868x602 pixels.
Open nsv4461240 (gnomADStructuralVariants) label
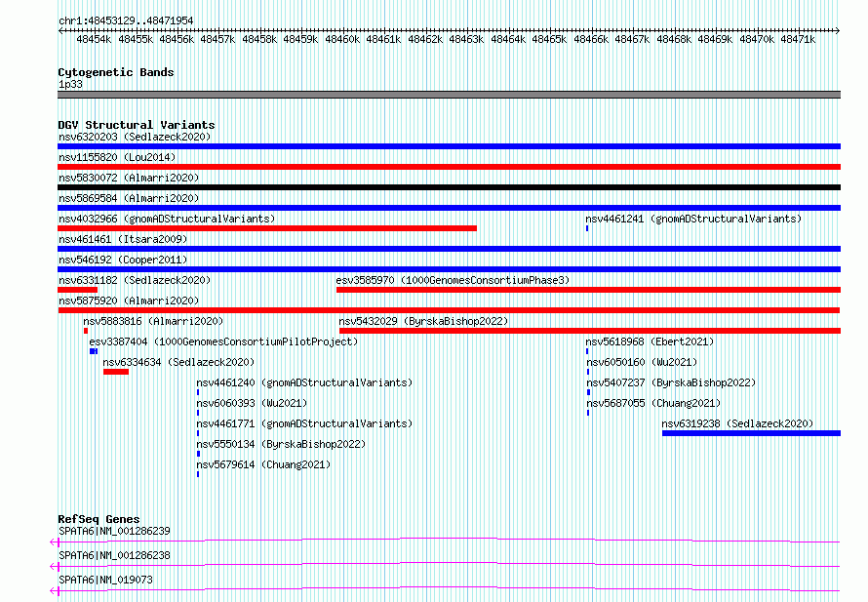(x=304, y=382)
